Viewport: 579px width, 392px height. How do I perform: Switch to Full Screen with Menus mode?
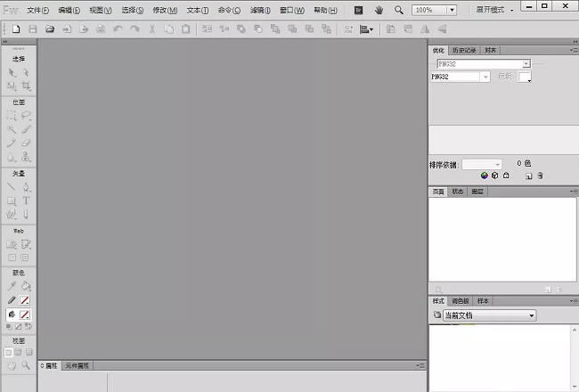(18, 352)
